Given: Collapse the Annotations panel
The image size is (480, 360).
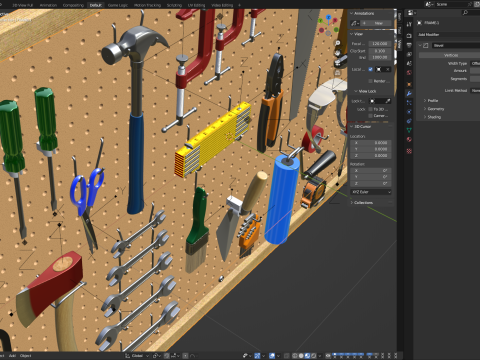Looking at the screenshot, I should pyautogui.click(x=351, y=13).
